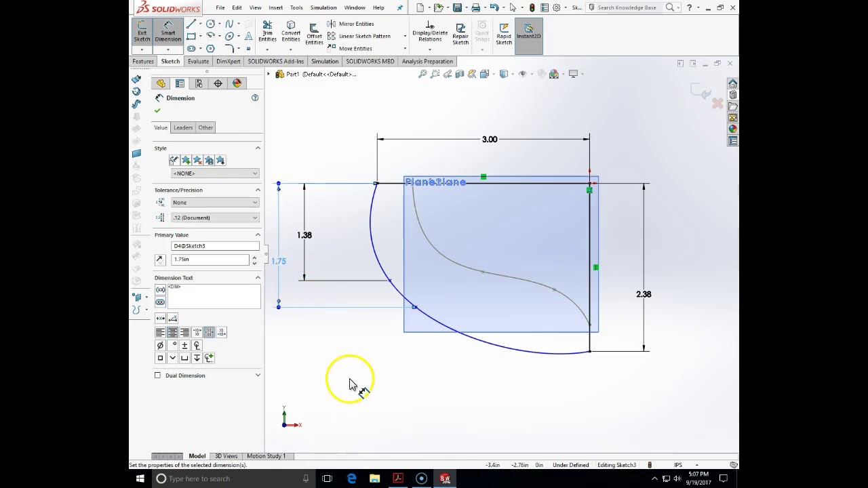Viewport: 868px width, 488px height.
Task: Open the FeatureManager Design Tree tab icon
Action: 161,83
